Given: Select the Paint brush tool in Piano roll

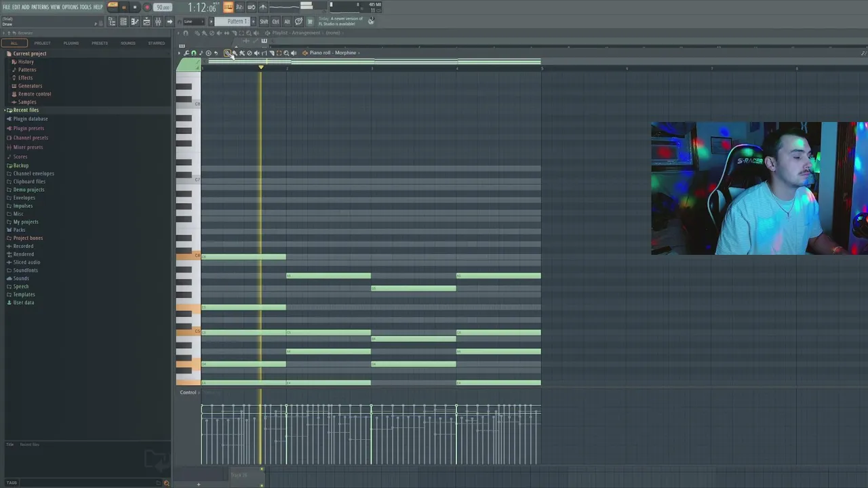Looking at the screenshot, I should pyautogui.click(x=235, y=53).
